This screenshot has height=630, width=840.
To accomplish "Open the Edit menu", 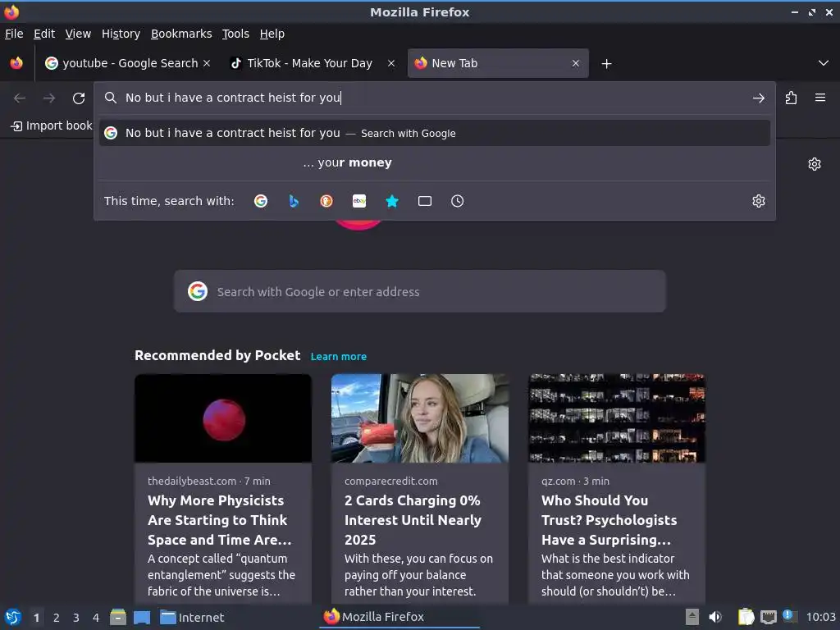I will pyautogui.click(x=44, y=34).
